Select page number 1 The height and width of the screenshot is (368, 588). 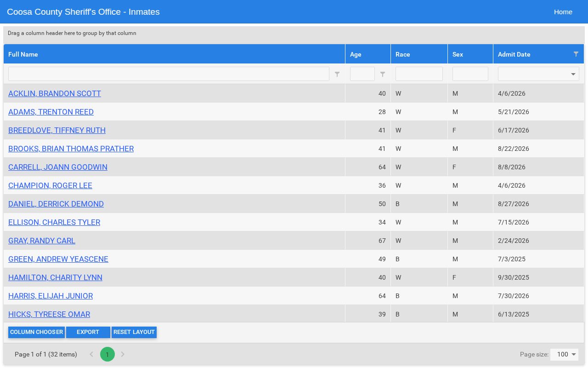tap(107, 354)
